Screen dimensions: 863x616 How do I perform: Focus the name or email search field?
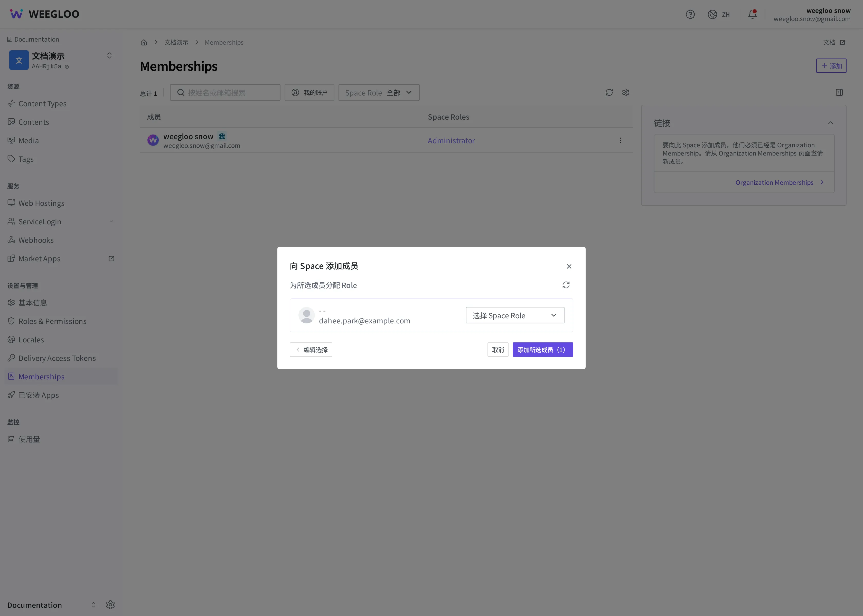click(x=225, y=93)
